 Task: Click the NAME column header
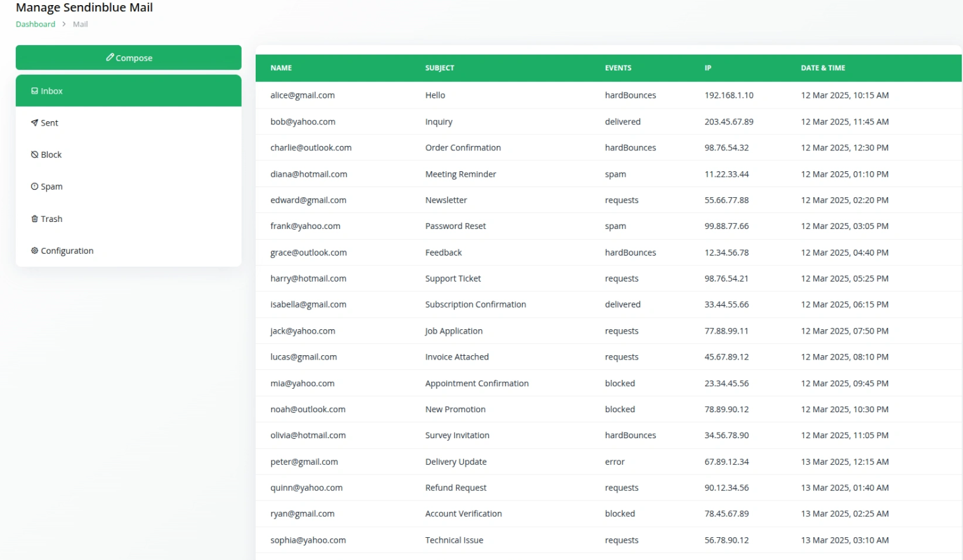(x=281, y=68)
